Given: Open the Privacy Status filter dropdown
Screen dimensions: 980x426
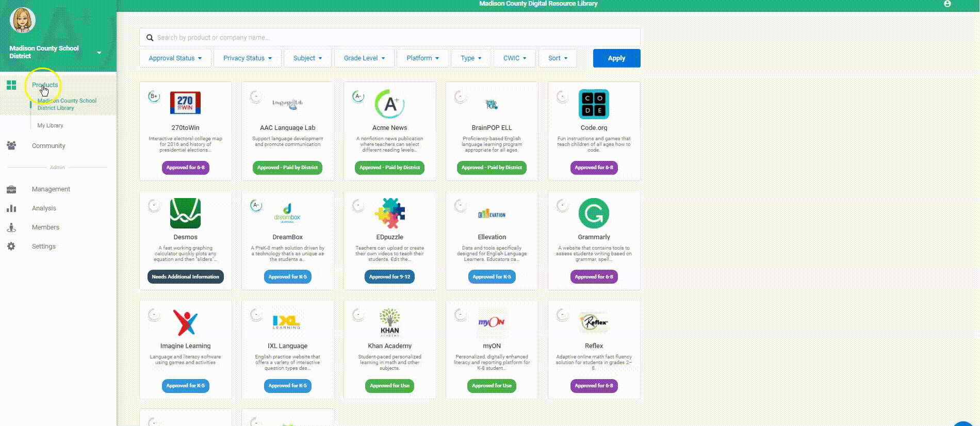Looking at the screenshot, I should (x=248, y=58).
